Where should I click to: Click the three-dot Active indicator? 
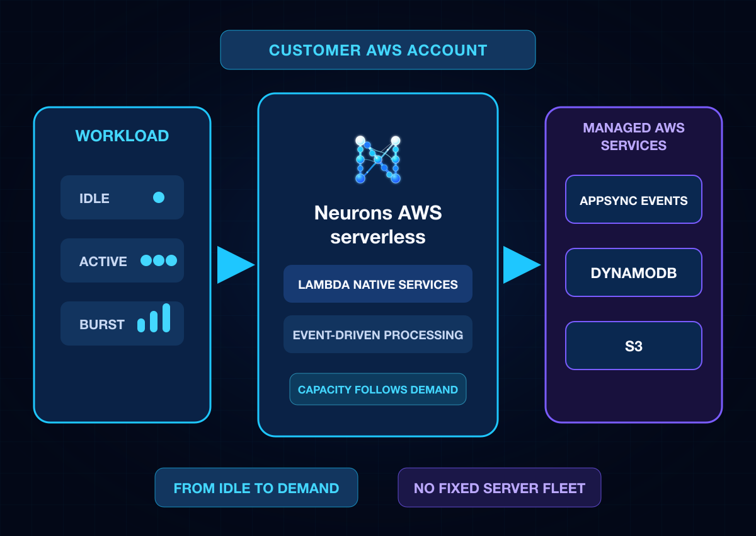tap(159, 260)
